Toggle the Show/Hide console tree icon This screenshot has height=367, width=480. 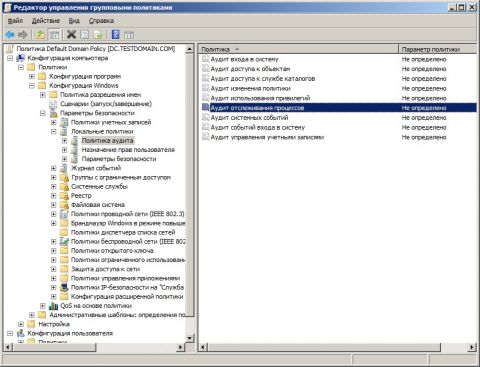[54, 35]
